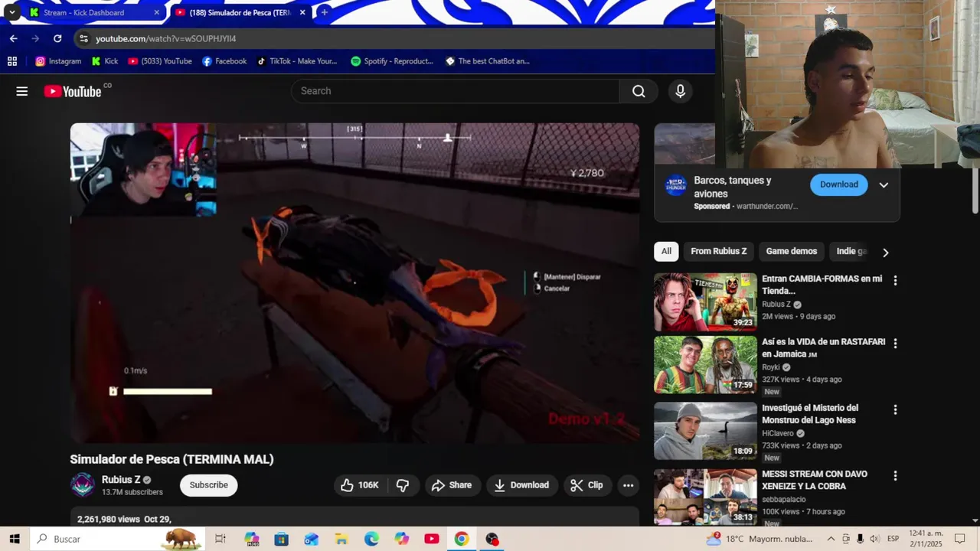Image resolution: width=980 pixels, height=551 pixels.
Task: Open Instagram bookmark
Action: (x=58, y=61)
